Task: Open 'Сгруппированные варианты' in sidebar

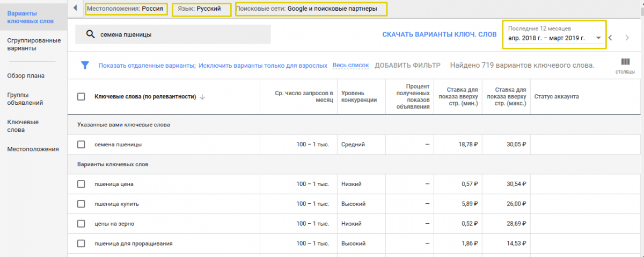Action: coord(33,44)
